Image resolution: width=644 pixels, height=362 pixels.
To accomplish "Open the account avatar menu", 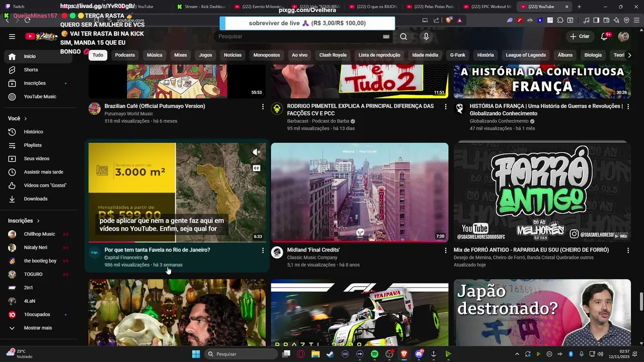I will click(623, 36).
